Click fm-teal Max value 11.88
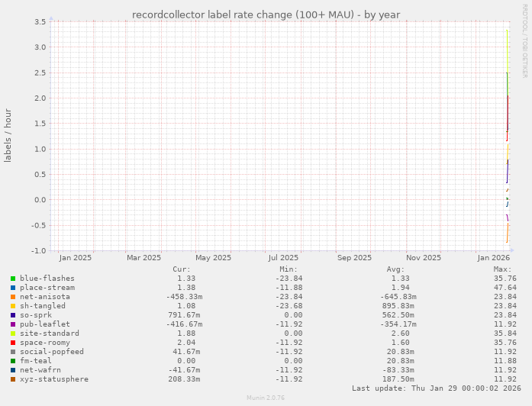This screenshot has width=532, height=406. 505,361
